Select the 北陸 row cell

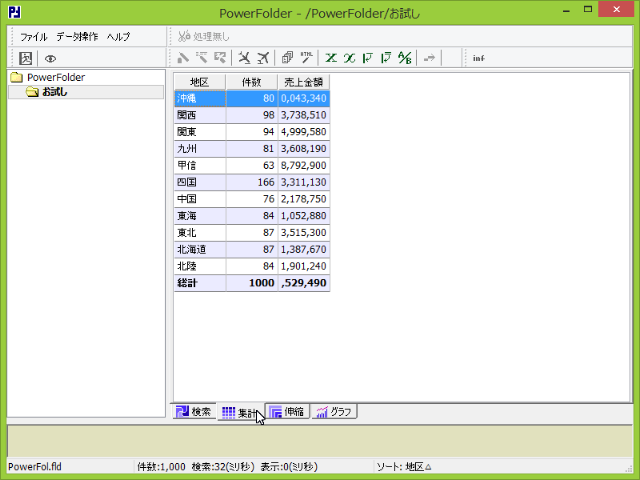(200, 266)
